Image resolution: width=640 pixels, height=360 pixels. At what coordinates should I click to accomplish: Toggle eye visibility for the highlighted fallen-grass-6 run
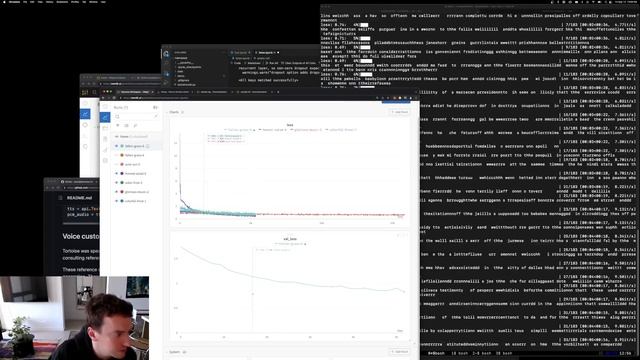point(117,146)
